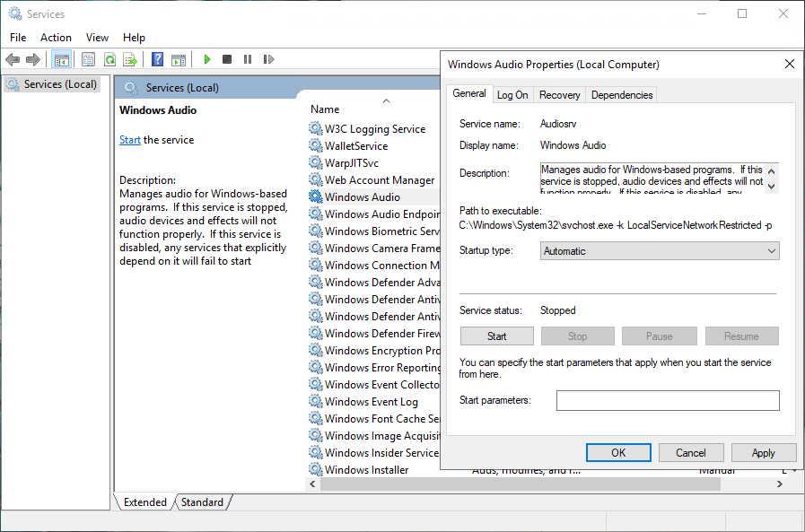Click the Start button in the properties dialog
The width and height of the screenshot is (805, 532).
coord(496,336)
